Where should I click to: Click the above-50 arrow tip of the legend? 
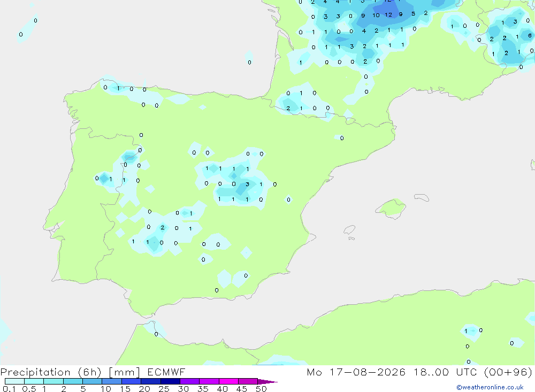[267, 382]
